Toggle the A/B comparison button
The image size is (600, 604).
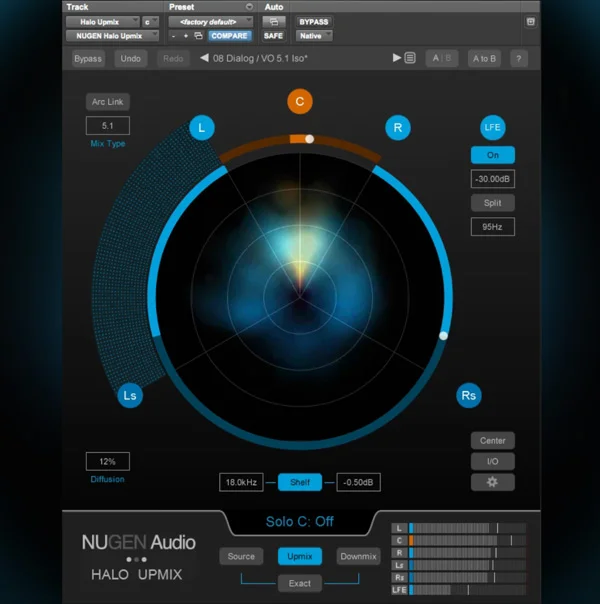point(442,59)
